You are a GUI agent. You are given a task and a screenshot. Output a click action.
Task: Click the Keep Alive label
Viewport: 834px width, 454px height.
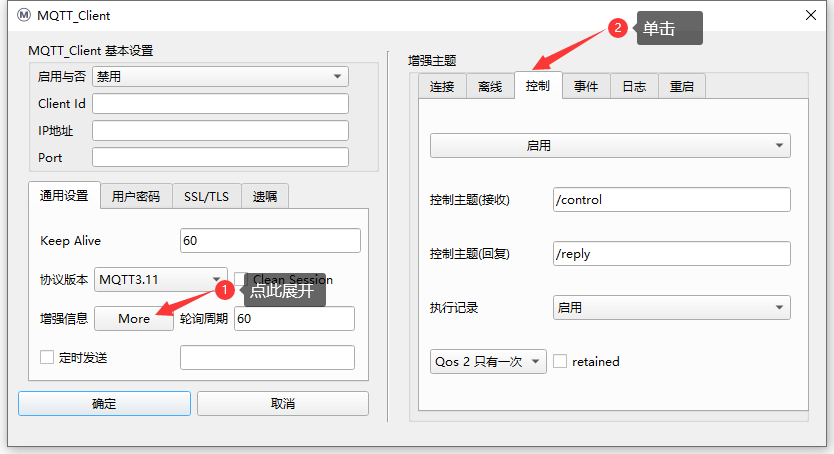70,241
